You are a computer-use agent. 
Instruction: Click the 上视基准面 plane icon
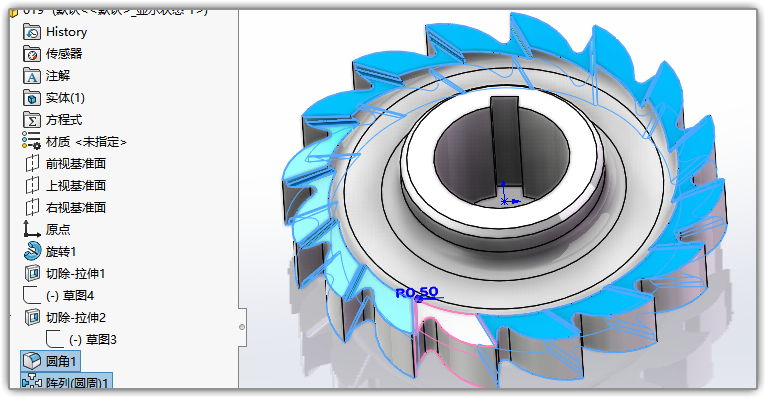point(32,185)
